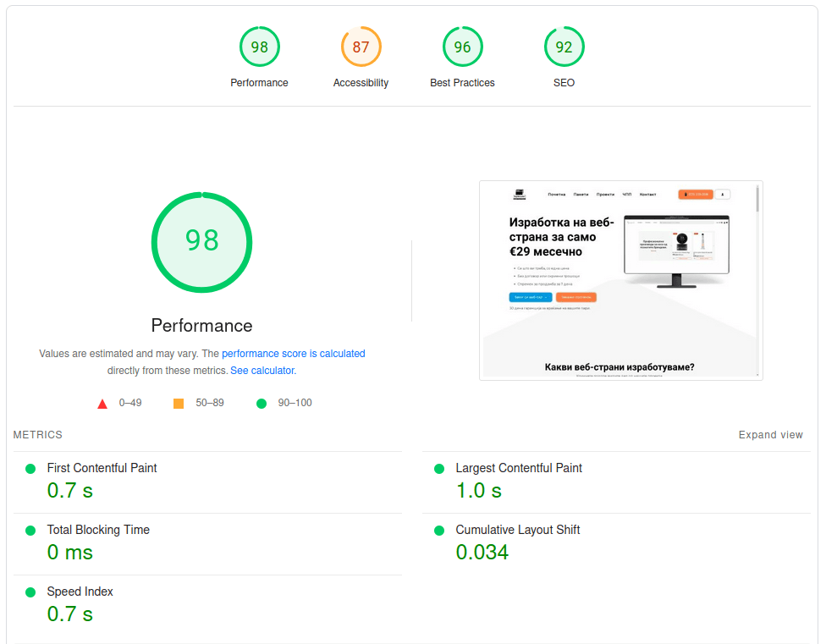Image resolution: width=837 pixels, height=644 pixels.
Task: Click the orange square 50–89 legend icon
Action: pyautogui.click(x=179, y=404)
